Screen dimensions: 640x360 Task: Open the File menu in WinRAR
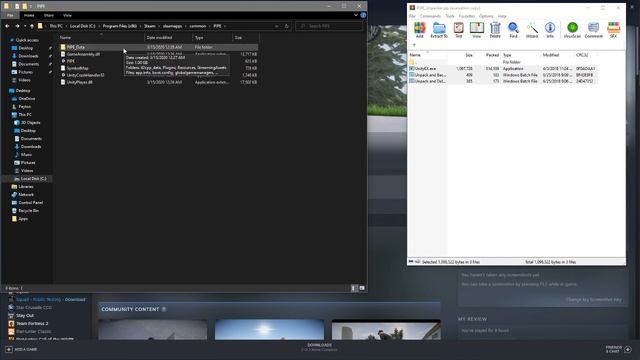pos(412,16)
